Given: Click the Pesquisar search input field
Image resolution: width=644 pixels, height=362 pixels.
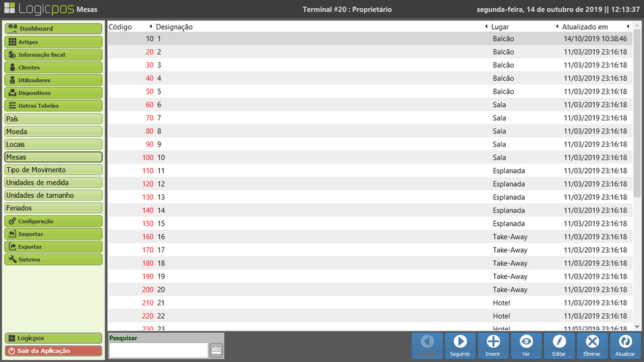Looking at the screenshot, I should 158,350.
